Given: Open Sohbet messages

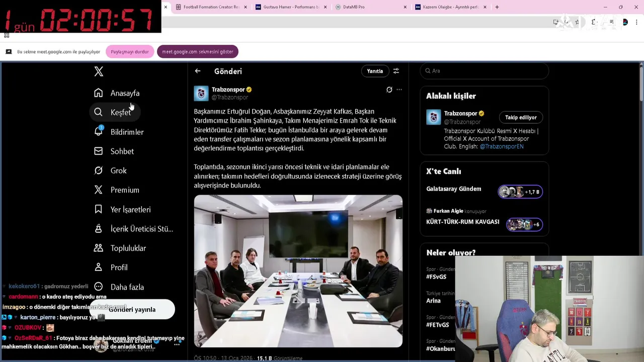Looking at the screenshot, I should tap(114, 151).
